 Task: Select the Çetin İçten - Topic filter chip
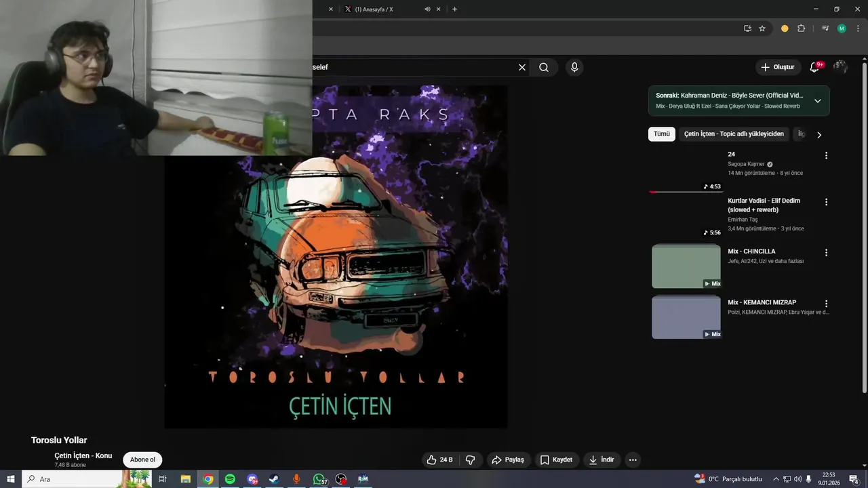pyautogui.click(x=734, y=134)
